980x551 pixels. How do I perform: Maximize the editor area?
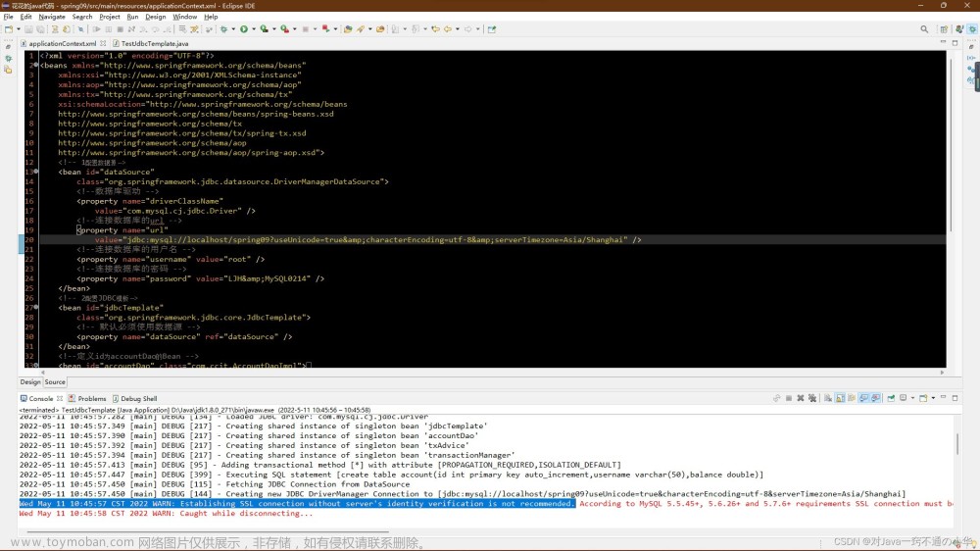coord(955,42)
